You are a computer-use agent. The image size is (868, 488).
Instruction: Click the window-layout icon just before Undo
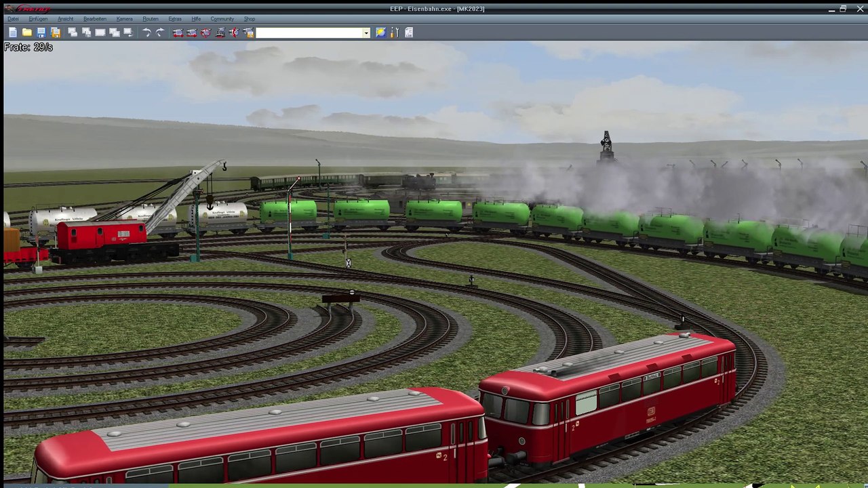pos(127,33)
